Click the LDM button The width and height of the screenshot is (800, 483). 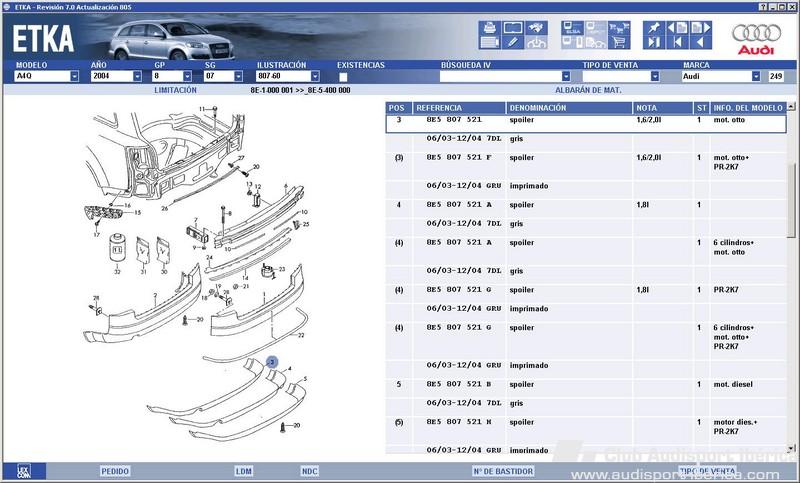click(x=243, y=471)
